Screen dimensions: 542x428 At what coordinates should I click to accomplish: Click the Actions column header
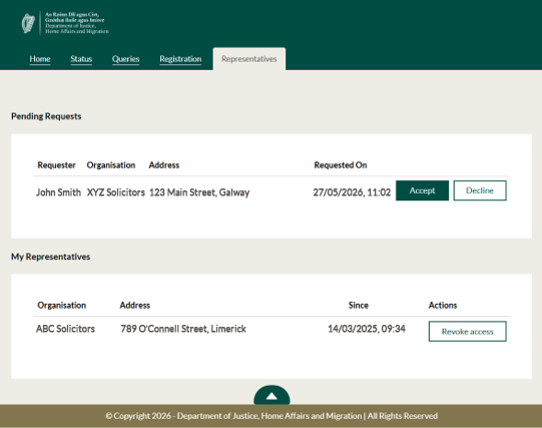point(443,305)
